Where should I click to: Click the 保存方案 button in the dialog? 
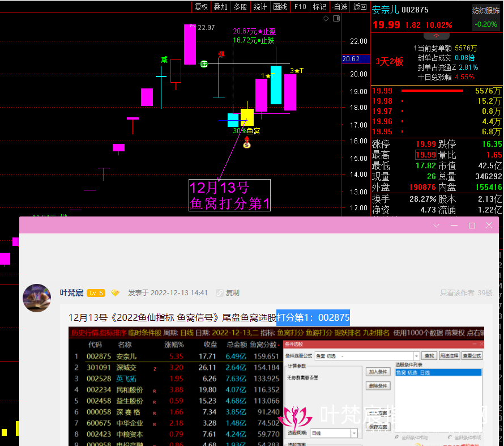[x=378, y=427]
